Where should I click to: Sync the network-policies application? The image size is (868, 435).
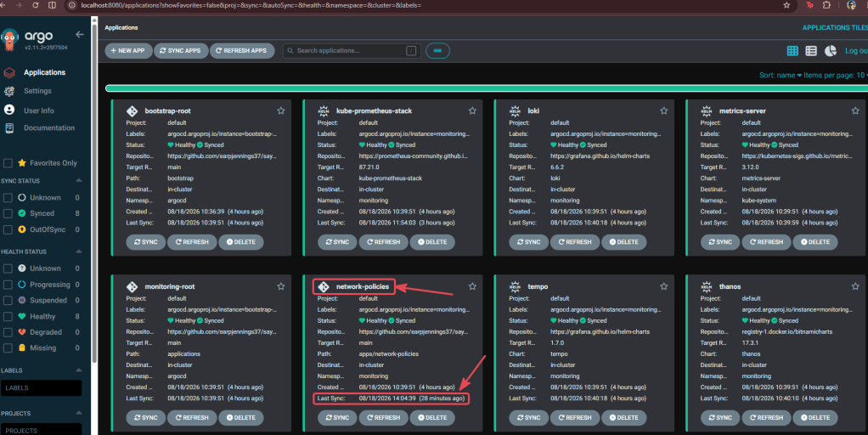pyautogui.click(x=337, y=418)
